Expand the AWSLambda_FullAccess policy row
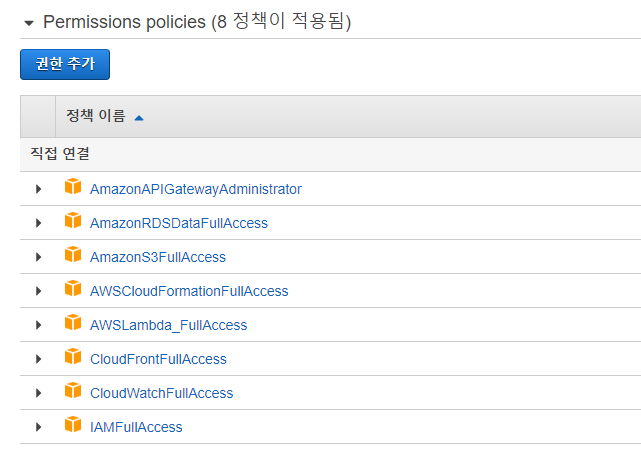The image size is (641, 458). pos(38,325)
